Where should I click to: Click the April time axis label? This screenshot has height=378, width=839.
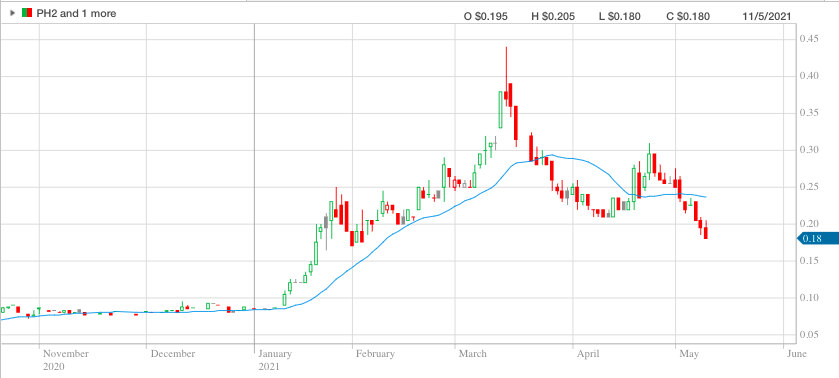point(588,354)
